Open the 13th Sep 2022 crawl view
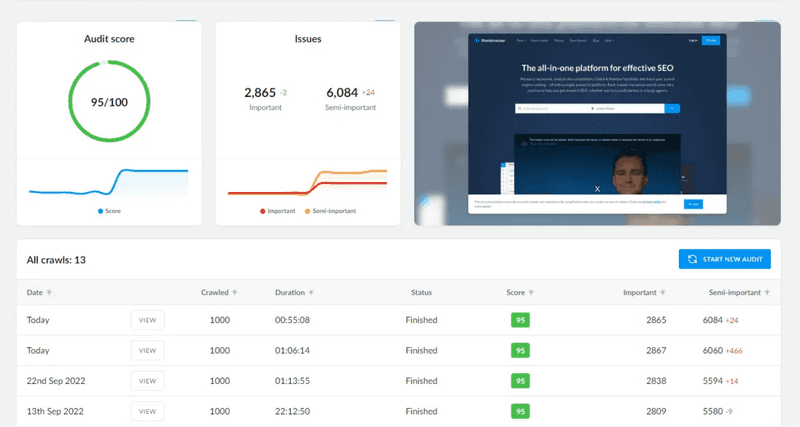Viewport: 800px width, 427px height. 147,411
